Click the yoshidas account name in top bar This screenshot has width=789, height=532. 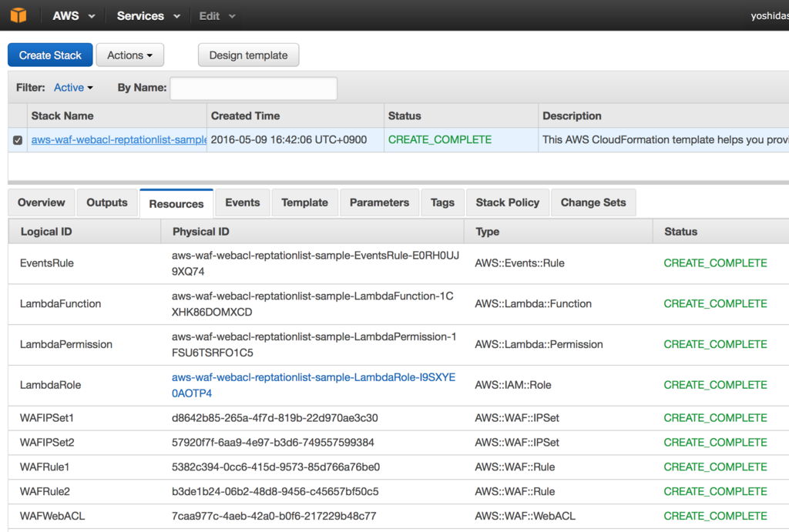pyautogui.click(x=770, y=16)
